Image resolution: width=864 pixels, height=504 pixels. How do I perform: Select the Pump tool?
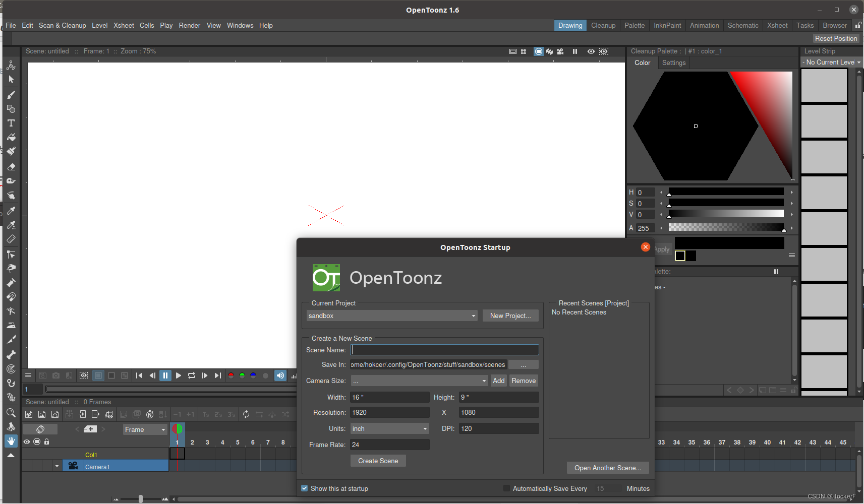(11, 283)
